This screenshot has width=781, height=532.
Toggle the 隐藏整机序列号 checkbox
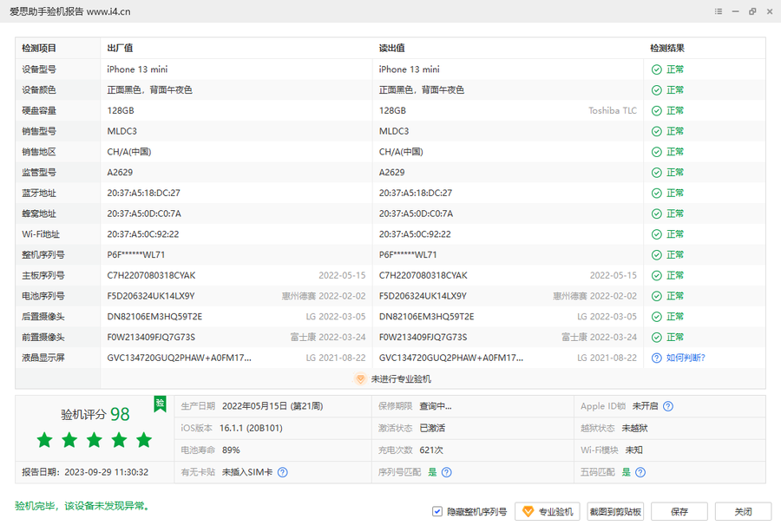coord(437,512)
